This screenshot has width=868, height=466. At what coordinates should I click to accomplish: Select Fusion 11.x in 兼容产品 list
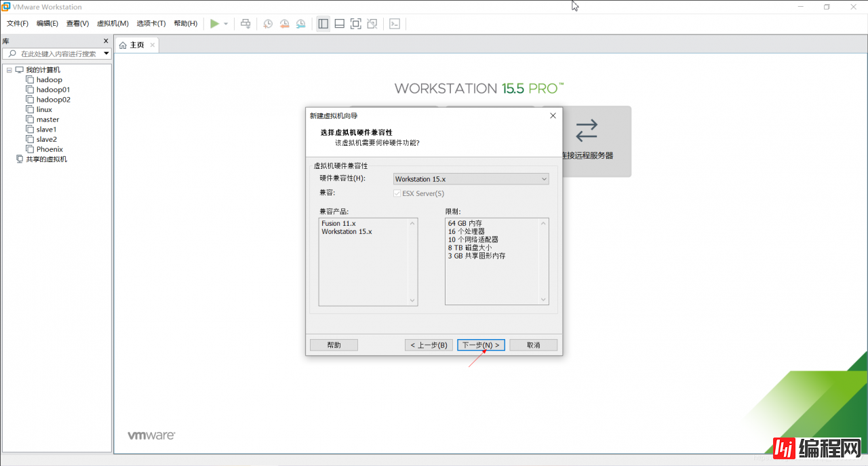338,223
